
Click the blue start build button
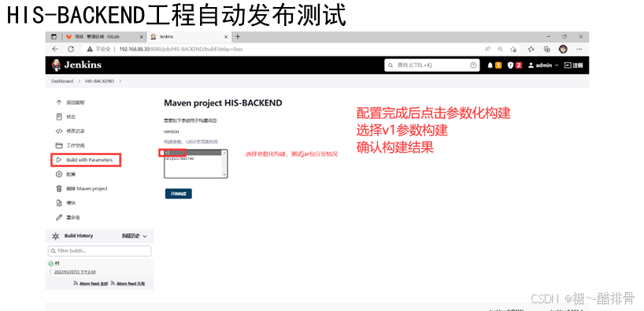pyautogui.click(x=178, y=194)
